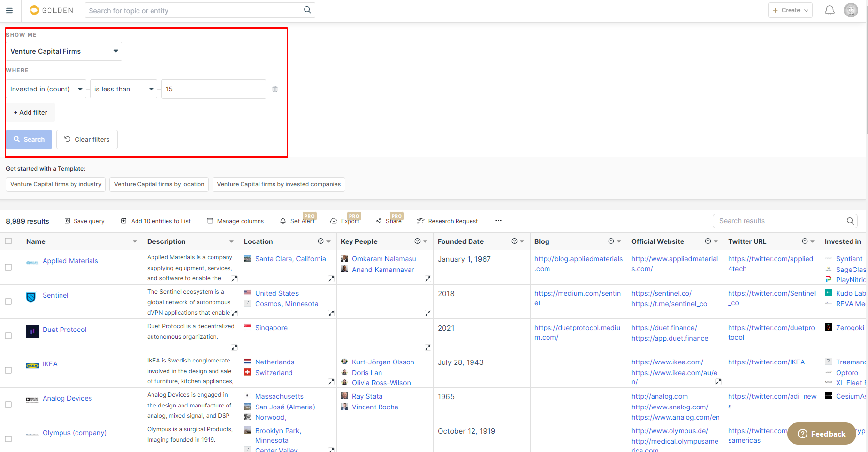Click the Add filter button

(30, 112)
